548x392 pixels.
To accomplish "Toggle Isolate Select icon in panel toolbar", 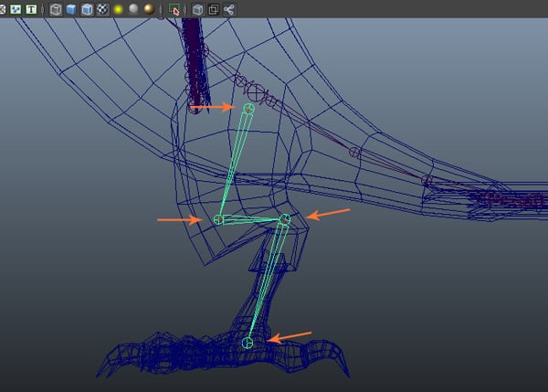I will point(174,10).
